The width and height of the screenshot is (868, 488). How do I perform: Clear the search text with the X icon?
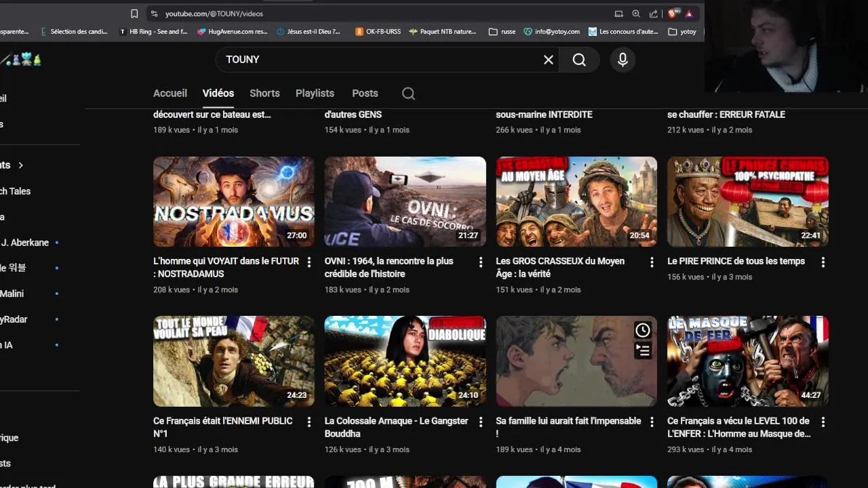[549, 60]
